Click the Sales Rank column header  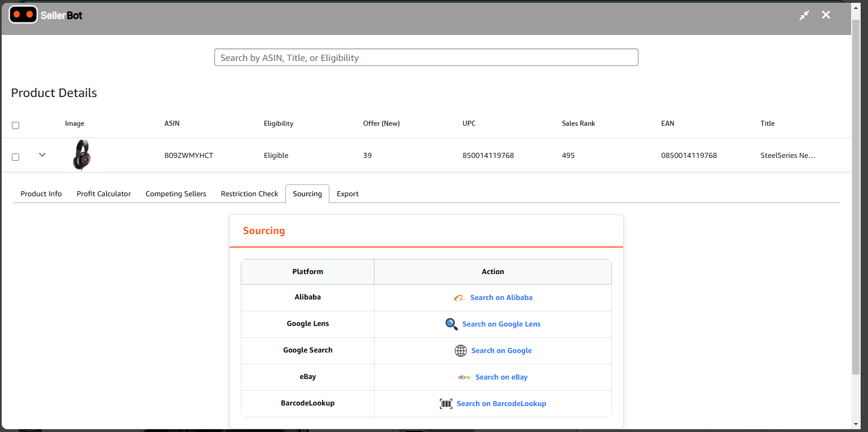[x=578, y=123]
